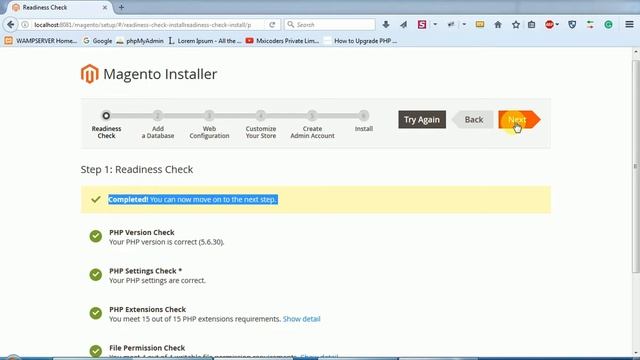Viewport: 640px width, 360px height.
Task: Select Web Configuration step marker
Action: (x=209, y=116)
